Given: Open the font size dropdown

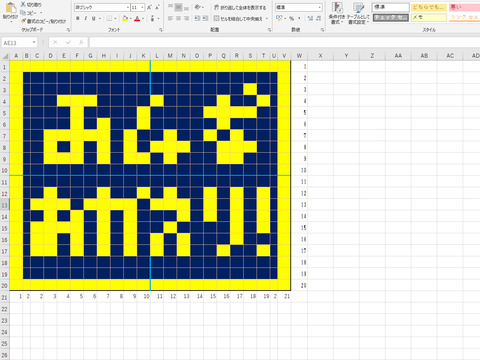Looking at the screenshot, I should pyautogui.click(x=142, y=7).
